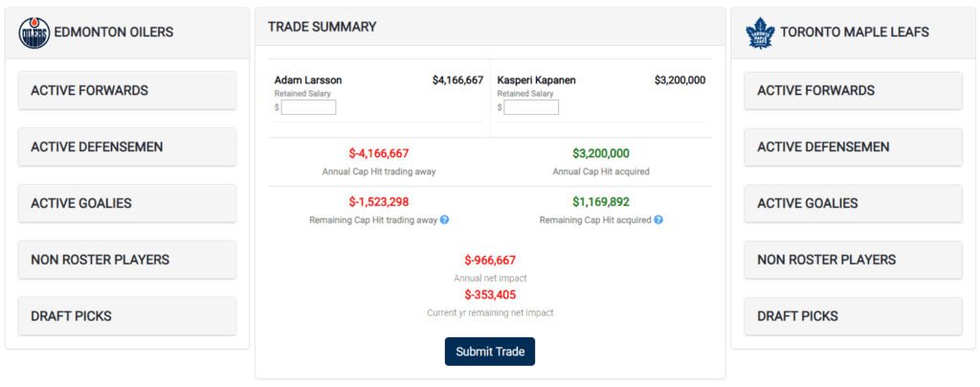
Task: Expand Maple Leafs Active Goalies section
Action: pyautogui.click(x=853, y=203)
